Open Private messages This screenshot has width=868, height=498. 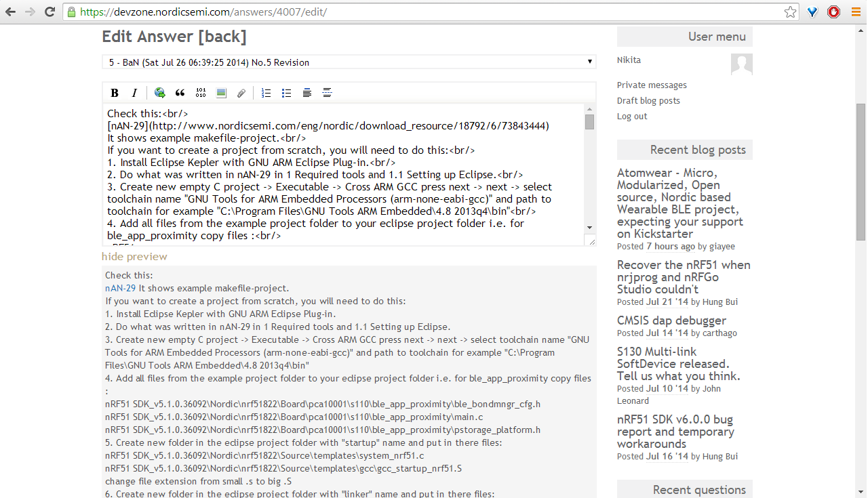coord(652,85)
